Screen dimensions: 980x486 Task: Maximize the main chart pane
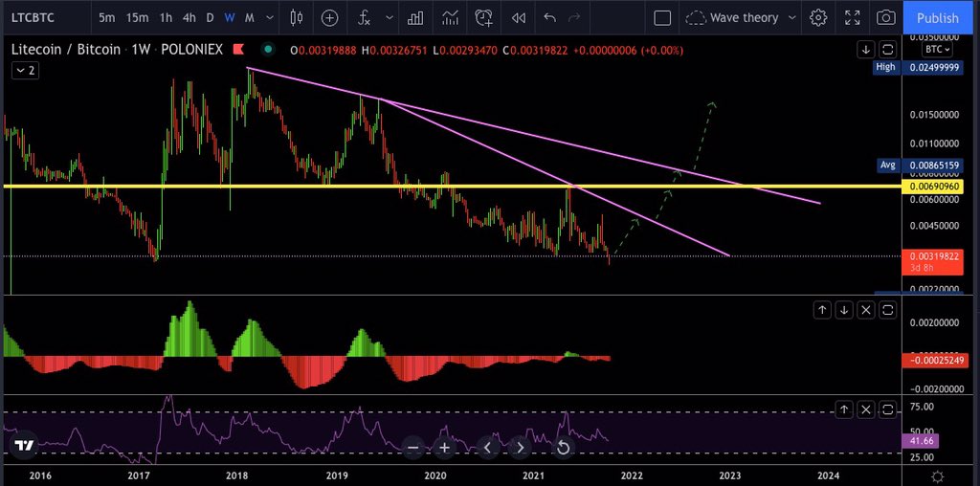click(x=887, y=50)
